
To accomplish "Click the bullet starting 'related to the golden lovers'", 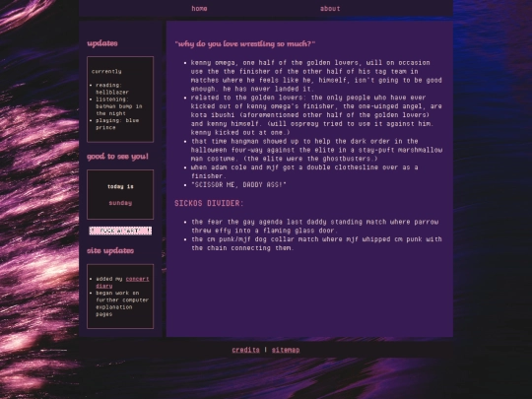I will point(316,114).
